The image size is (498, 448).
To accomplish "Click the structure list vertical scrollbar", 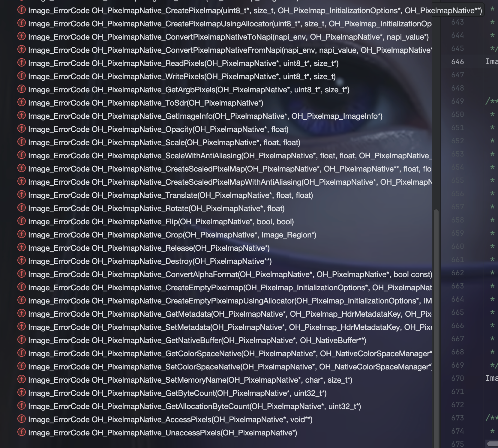I will point(436,328).
